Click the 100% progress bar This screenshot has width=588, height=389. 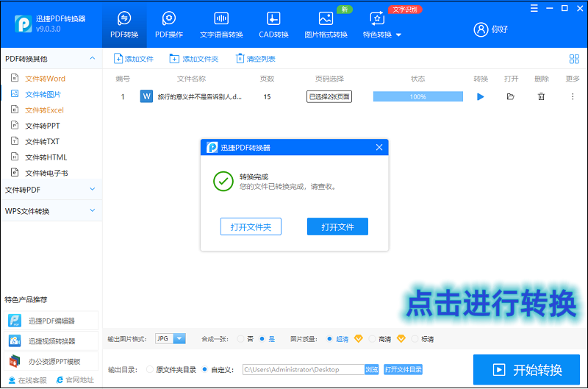(x=417, y=97)
